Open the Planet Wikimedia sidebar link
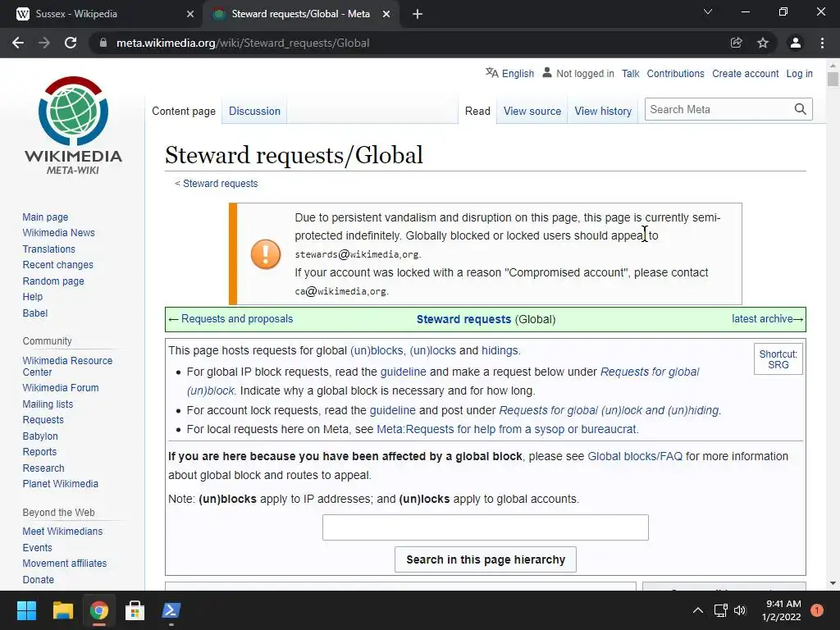 [60, 484]
